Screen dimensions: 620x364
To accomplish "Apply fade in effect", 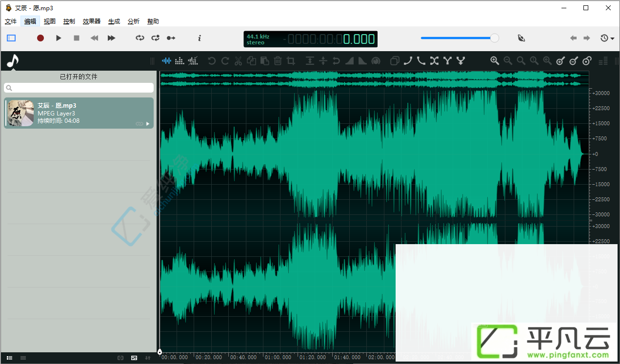I will pos(349,61).
